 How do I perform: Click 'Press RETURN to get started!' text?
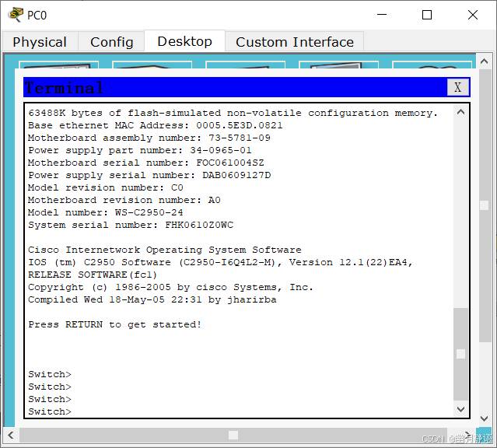point(115,324)
